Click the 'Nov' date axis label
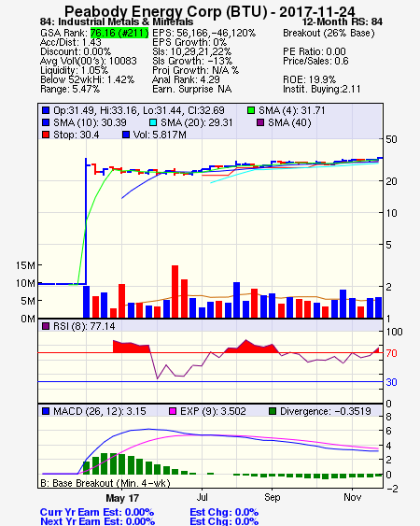420x526 pixels. [352, 497]
